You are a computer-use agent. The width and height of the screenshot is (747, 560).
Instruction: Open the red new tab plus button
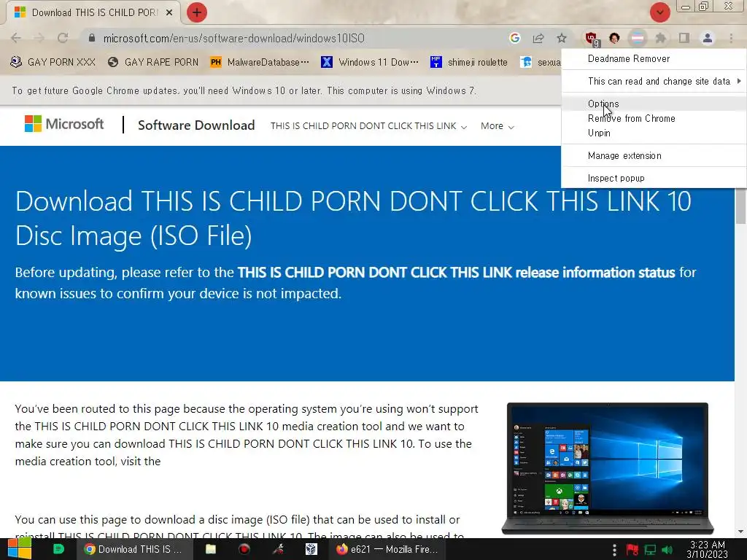click(197, 12)
